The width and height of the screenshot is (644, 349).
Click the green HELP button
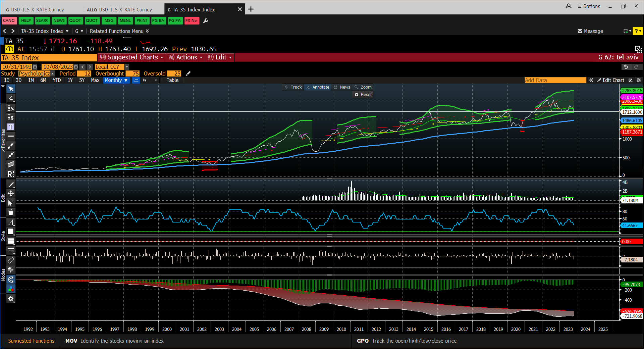pyautogui.click(x=26, y=20)
